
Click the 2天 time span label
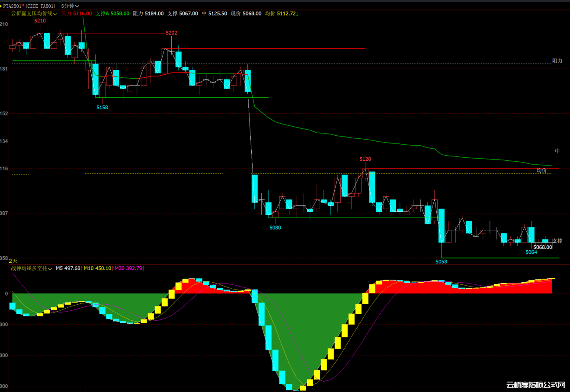(x=13, y=261)
